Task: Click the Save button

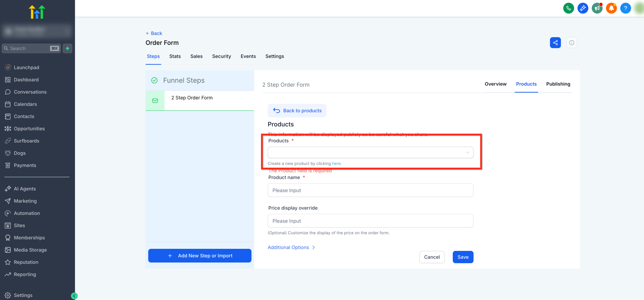Action: [x=463, y=257]
